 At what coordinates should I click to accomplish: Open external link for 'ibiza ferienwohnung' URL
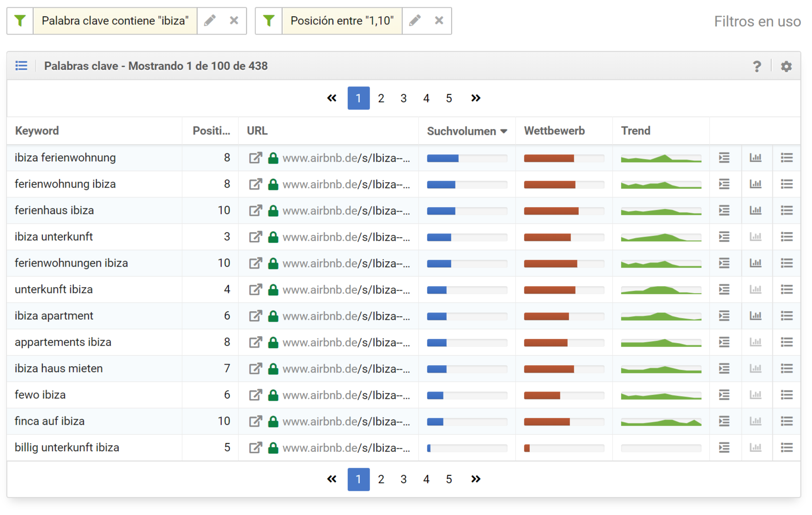255,158
